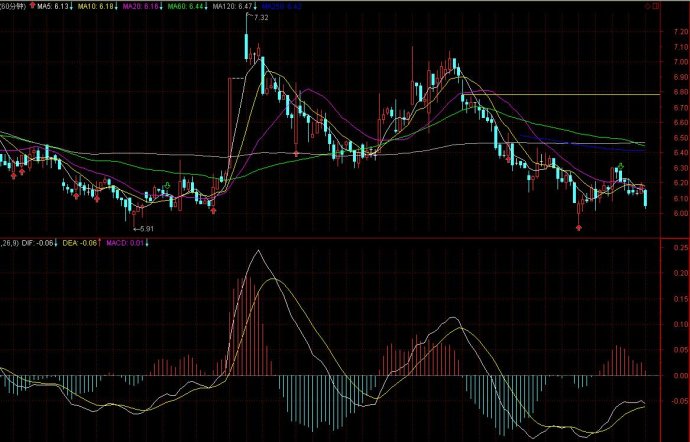Click the 7.32 high price marker
The height and width of the screenshot is (442, 690).
pyautogui.click(x=260, y=19)
